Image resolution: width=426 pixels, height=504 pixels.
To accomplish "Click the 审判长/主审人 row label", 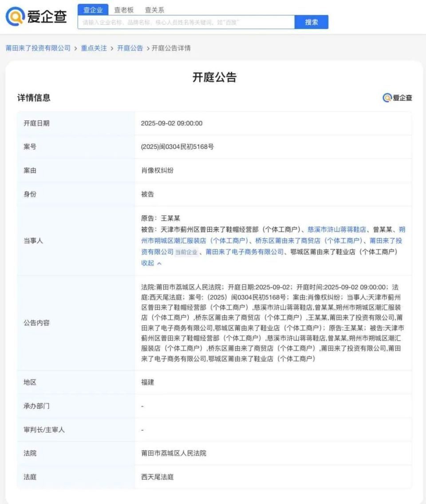I will pyautogui.click(x=44, y=430).
